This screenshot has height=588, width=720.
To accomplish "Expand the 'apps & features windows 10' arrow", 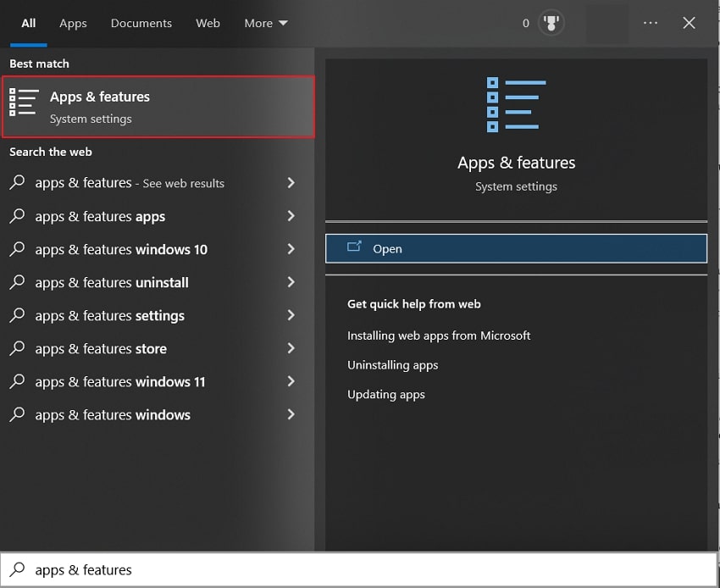I will point(291,249).
